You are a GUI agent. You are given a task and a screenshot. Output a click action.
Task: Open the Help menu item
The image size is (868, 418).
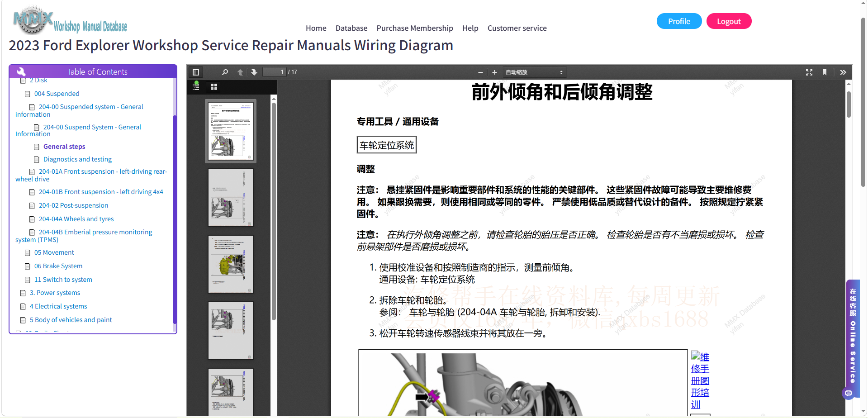[470, 28]
